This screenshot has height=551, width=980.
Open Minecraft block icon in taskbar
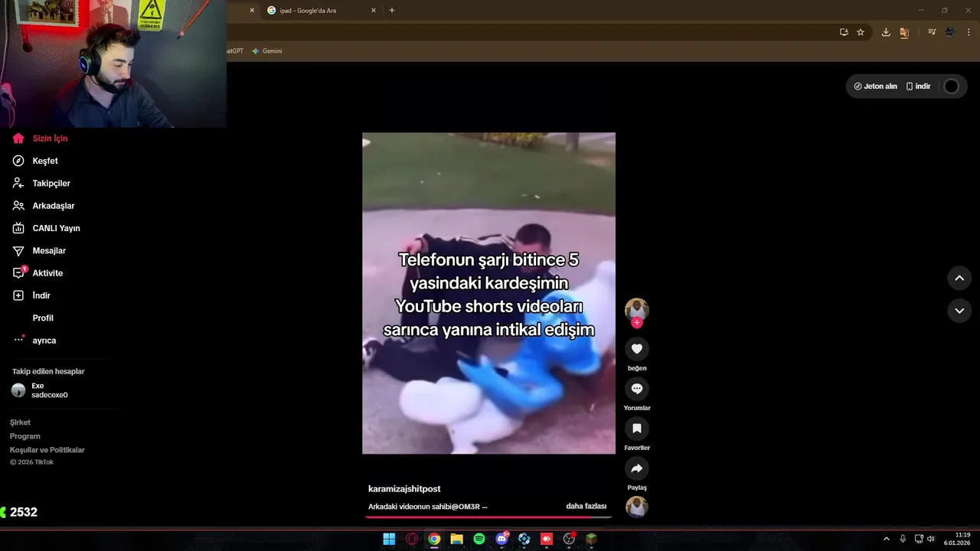tap(591, 539)
